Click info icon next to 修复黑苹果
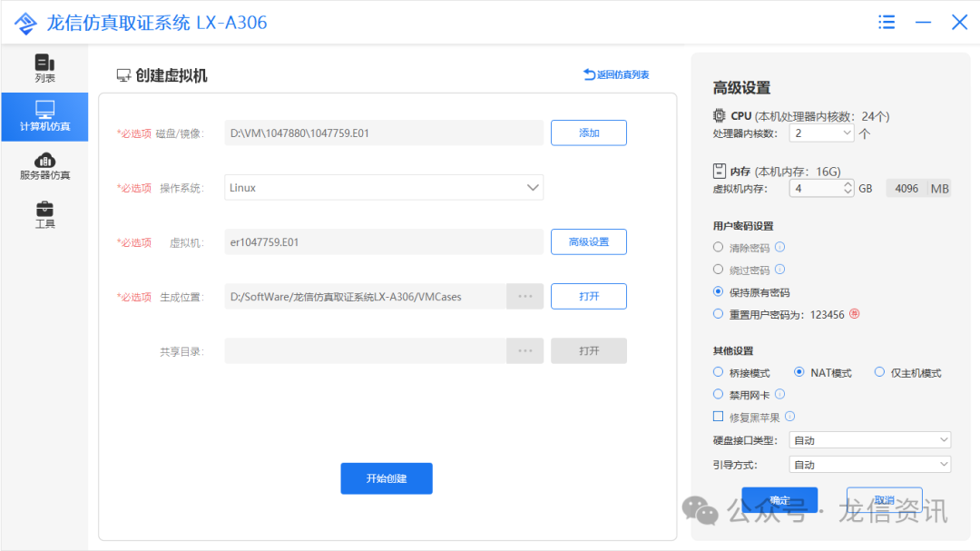The image size is (980, 551). (x=790, y=417)
